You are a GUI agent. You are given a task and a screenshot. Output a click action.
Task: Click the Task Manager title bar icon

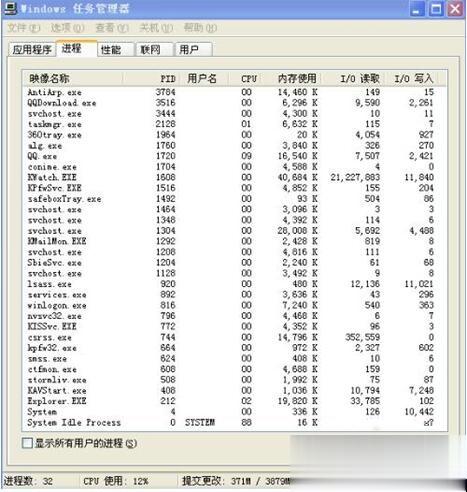coord(10,8)
